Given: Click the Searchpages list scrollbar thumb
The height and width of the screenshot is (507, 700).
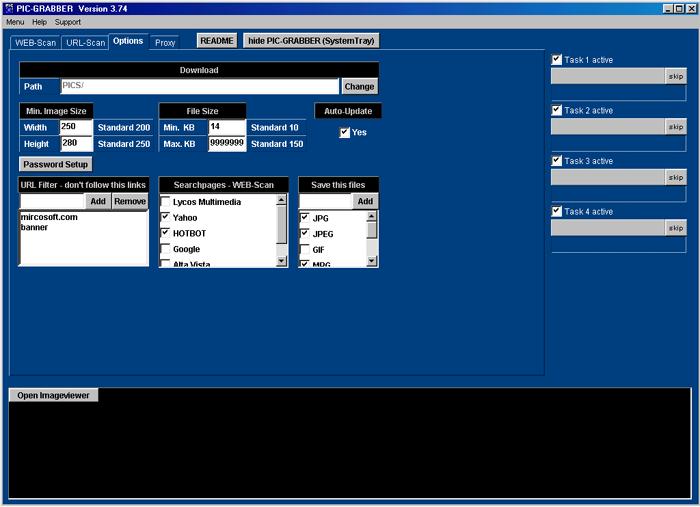Looking at the screenshot, I should (281, 224).
